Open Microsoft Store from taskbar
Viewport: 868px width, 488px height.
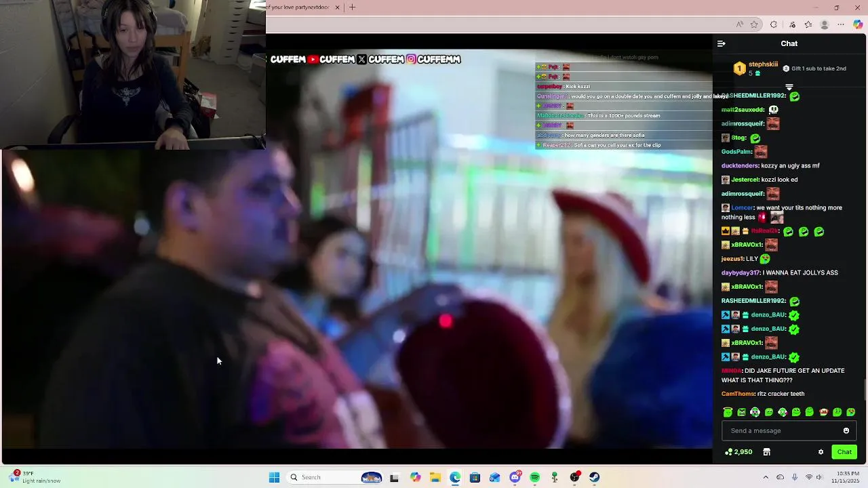point(475,477)
